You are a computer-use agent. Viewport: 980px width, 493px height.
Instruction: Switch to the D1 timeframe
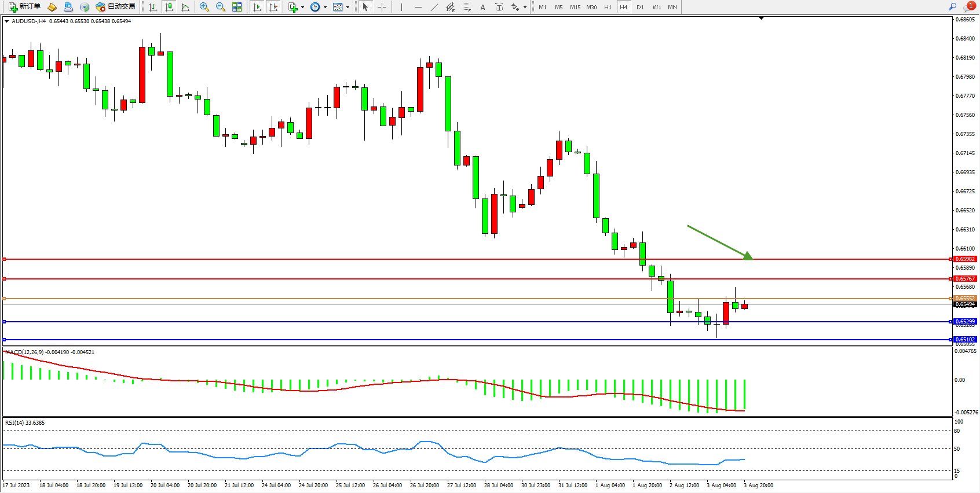pyautogui.click(x=640, y=7)
